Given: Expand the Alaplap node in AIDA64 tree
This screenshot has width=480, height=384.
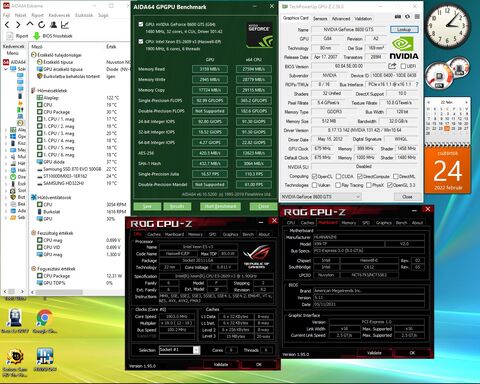Looking at the screenshot, I should 6,130.
